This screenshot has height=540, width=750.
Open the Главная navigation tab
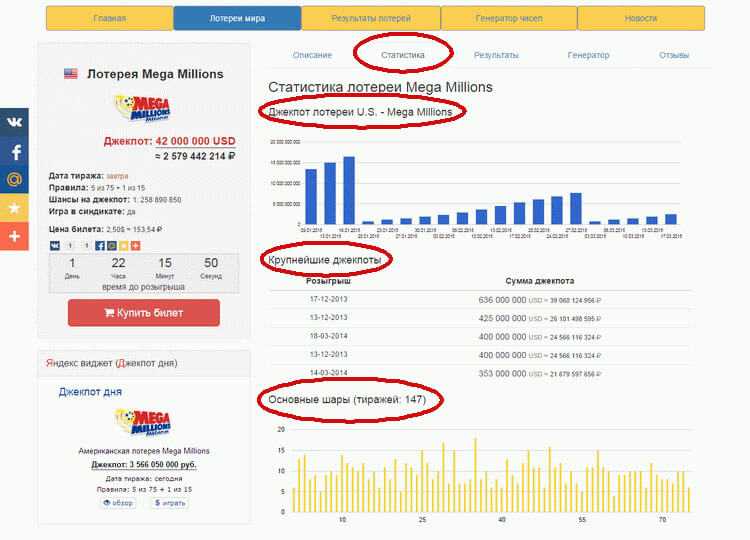[x=110, y=18]
